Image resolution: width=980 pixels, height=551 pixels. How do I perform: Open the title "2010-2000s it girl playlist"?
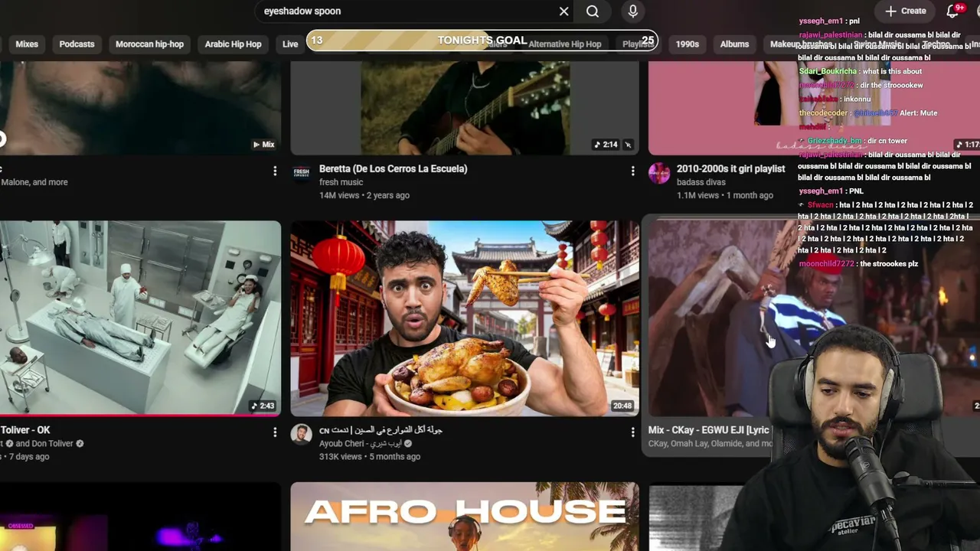tap(730, 168)
